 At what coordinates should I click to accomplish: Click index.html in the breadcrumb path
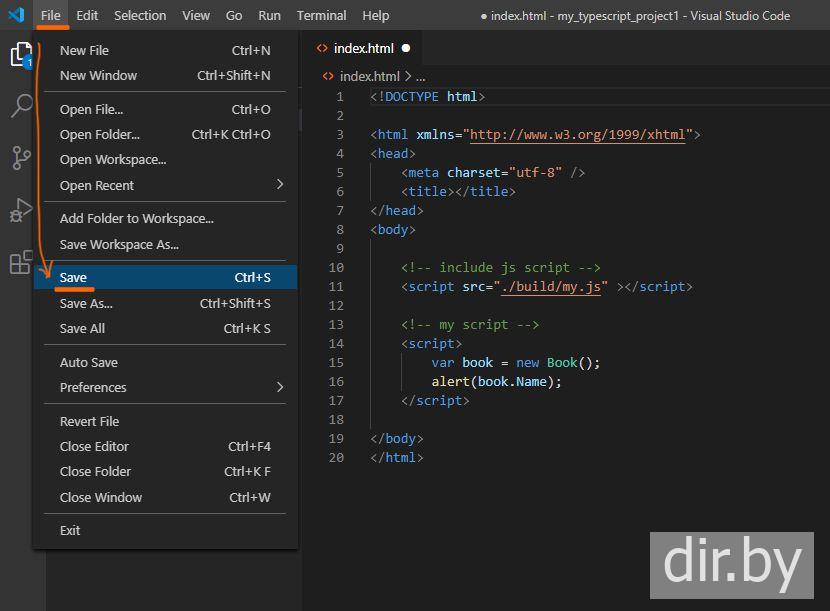tap(369, 76)
